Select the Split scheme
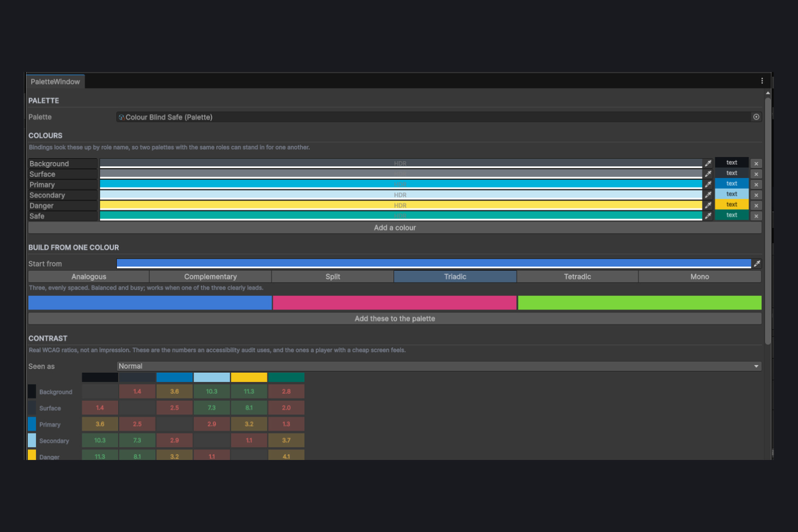Screen dimensions: 798x532 coord(333,277)
